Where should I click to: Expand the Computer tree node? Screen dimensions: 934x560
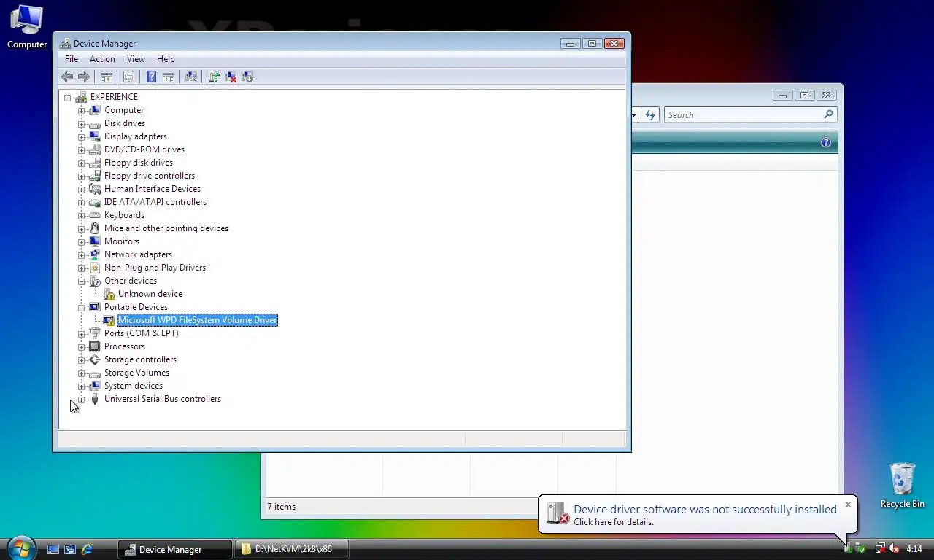[82, 111]
